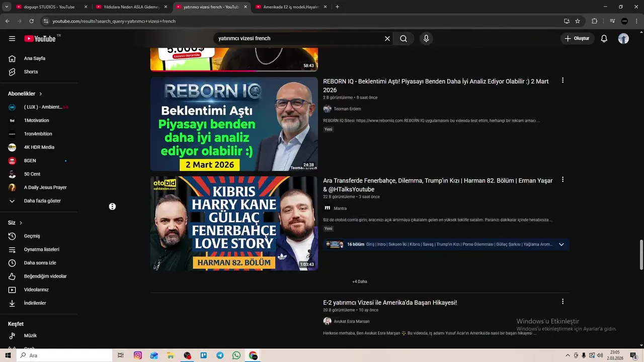
Task: Play REBORN IQ video thumbnail
Action: 234,124
